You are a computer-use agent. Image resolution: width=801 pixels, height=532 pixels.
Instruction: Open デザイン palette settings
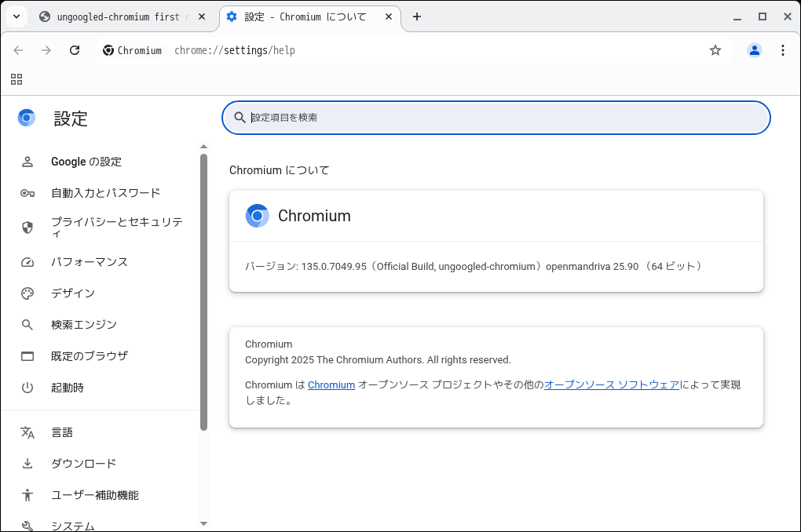pos(73,293)
